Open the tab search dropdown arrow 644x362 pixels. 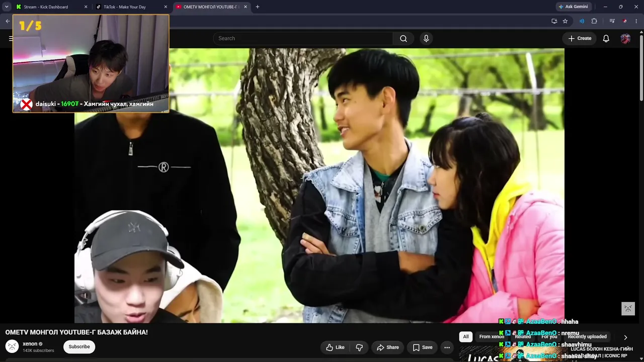(7, 7)
